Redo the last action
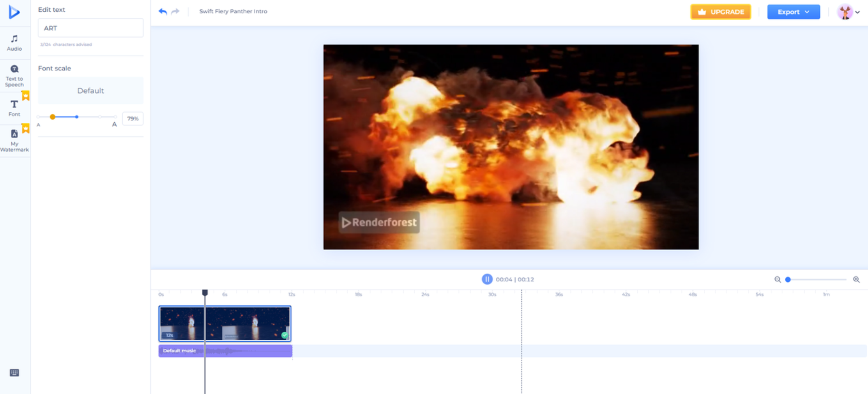The width and height of the screenshot is (868, 394). coord(175,11)
